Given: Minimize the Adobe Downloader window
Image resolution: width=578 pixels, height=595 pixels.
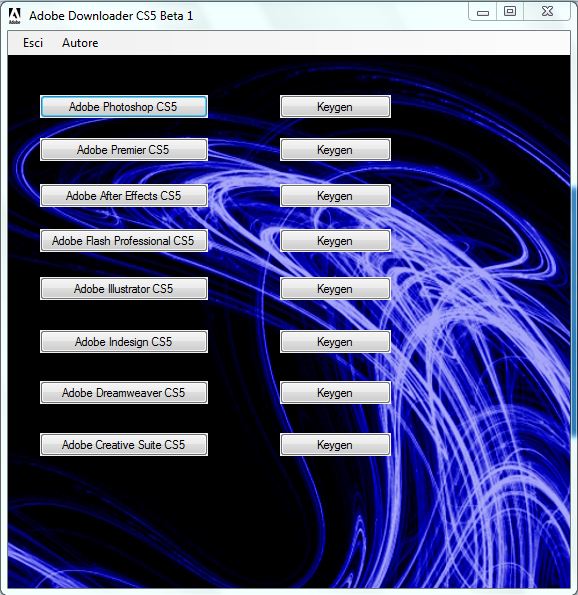Looking at the screenshot, I should [x=482, y=12].
